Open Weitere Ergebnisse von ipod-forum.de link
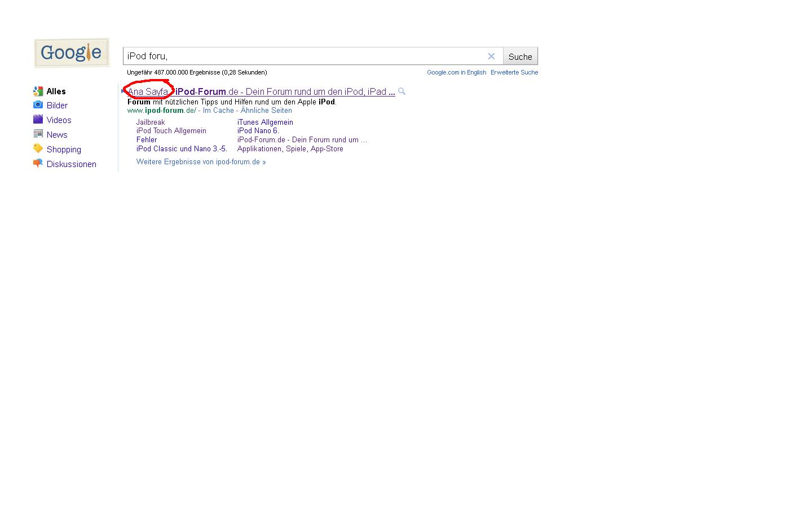 point(201,161)
